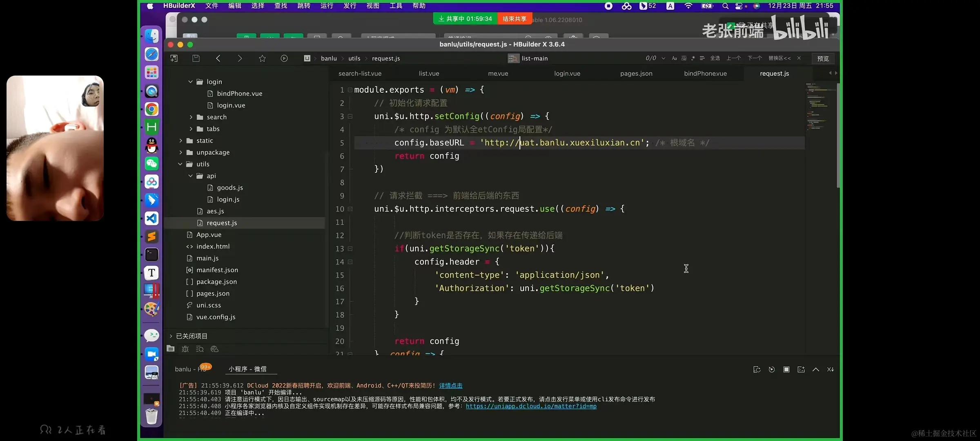Click the editor vertical scrollbar

tap(838, 135)
